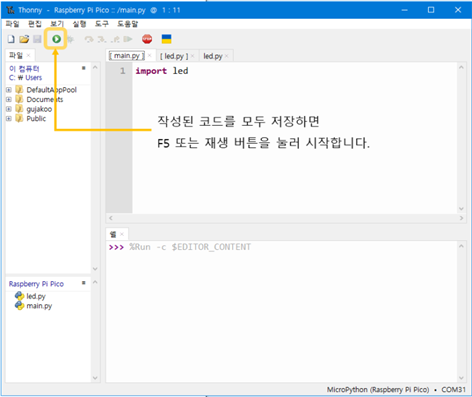
Task: Close the [ main.py ] tab
Action: 150,56
